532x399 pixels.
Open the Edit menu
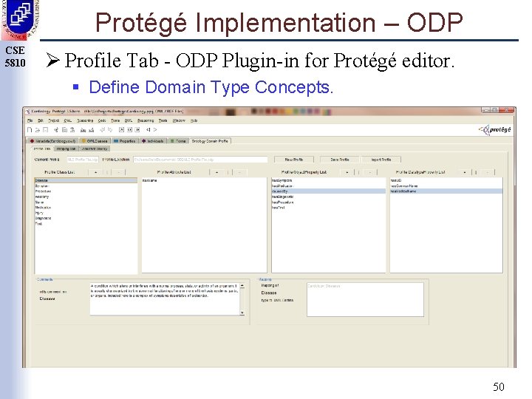pyautogui.click(x=41, y=120)
